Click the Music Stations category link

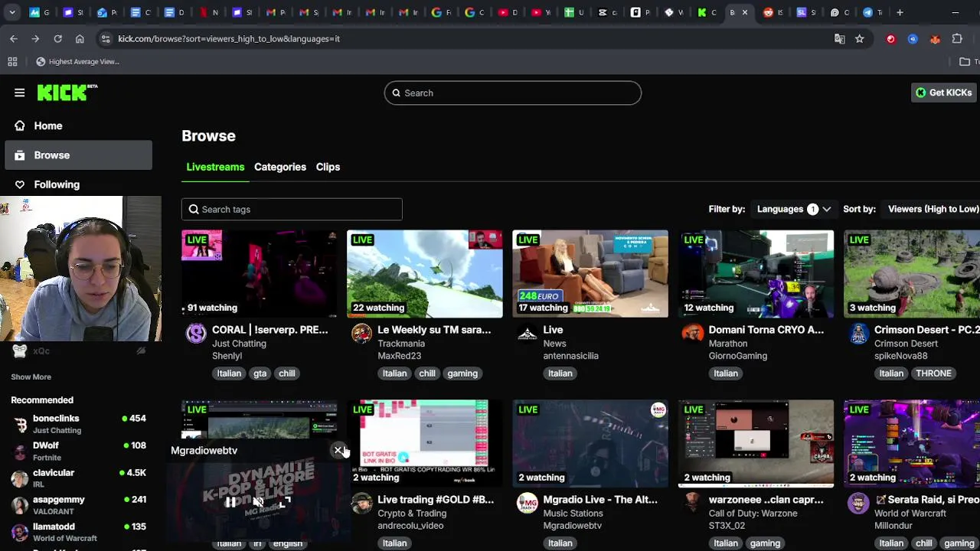click(x=573, y=514)
